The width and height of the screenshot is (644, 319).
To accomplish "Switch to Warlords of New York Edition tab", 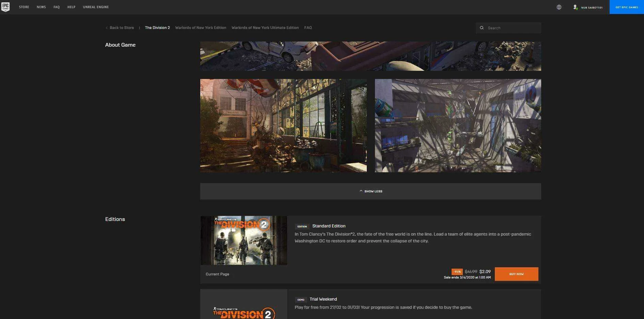I will click(201, 28).
